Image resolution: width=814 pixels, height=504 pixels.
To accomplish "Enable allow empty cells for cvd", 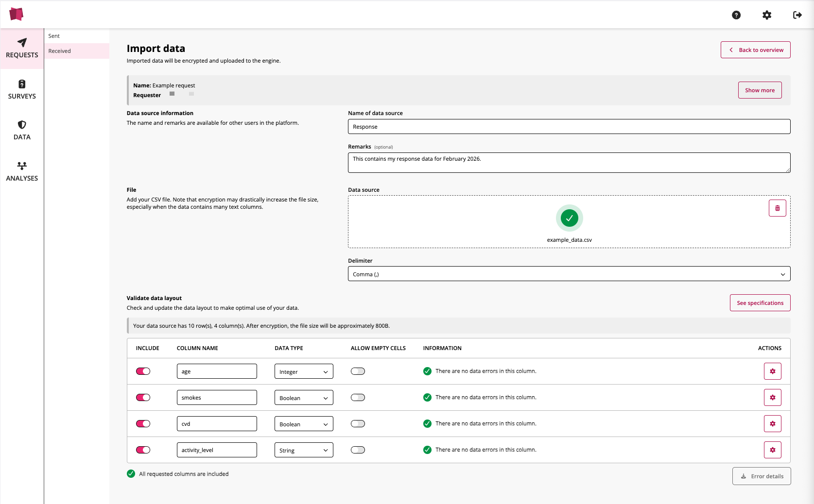I will (358, 424).
